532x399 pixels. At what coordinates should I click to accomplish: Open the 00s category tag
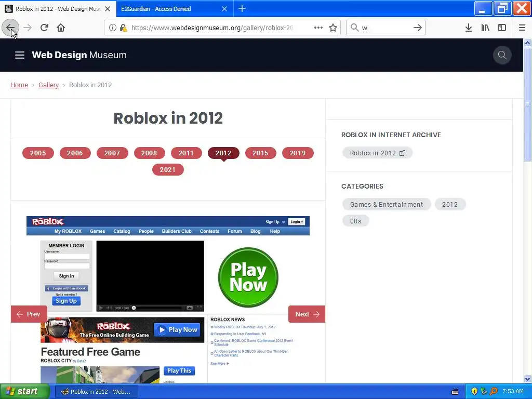click(355, 221)
